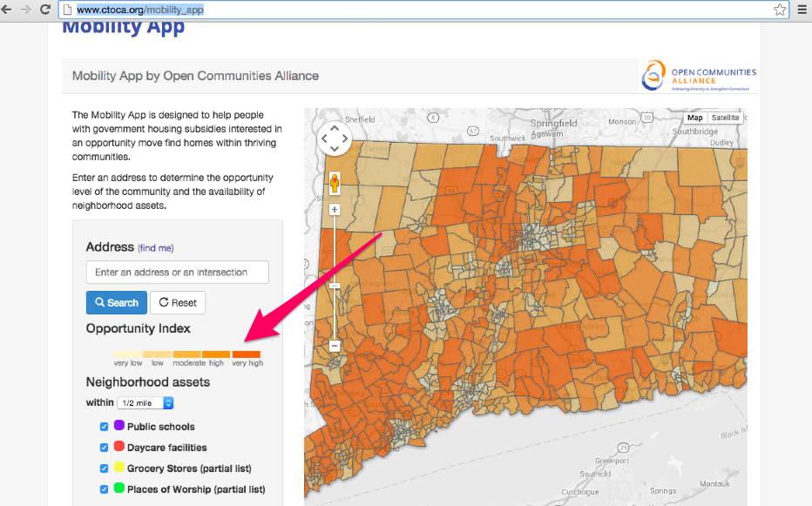
Task: Pick up the Street View pegman
Action: click(x=335, y=184)
